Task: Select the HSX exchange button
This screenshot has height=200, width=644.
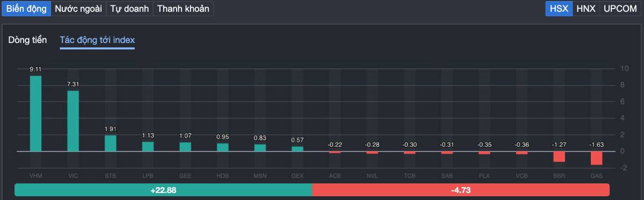Action: [559, 9]
